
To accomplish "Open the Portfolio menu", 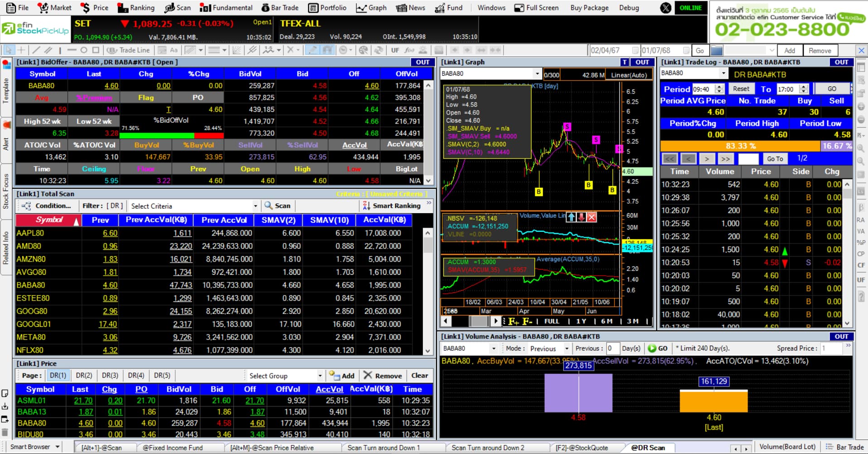I will [327, 8].
